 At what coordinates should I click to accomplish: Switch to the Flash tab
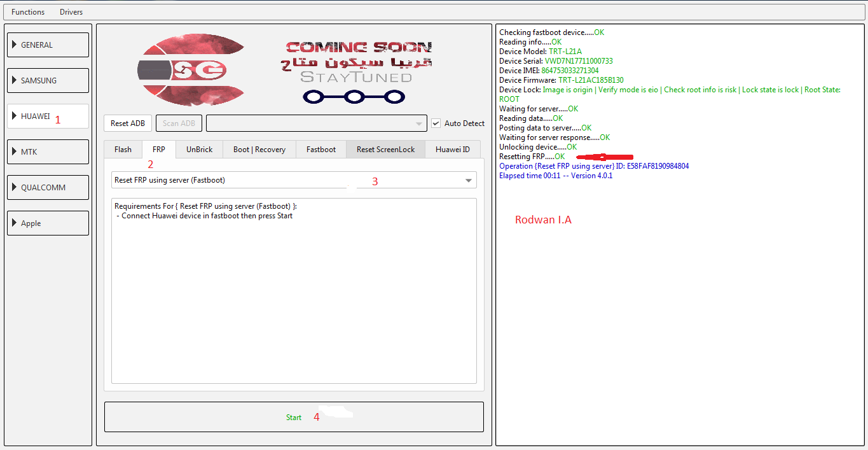pos(123,150)
